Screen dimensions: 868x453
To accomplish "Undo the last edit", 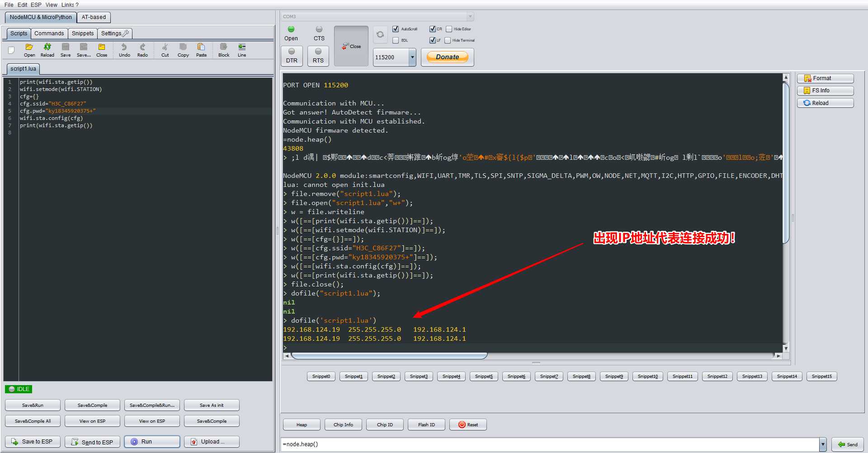I will (124, 50).
